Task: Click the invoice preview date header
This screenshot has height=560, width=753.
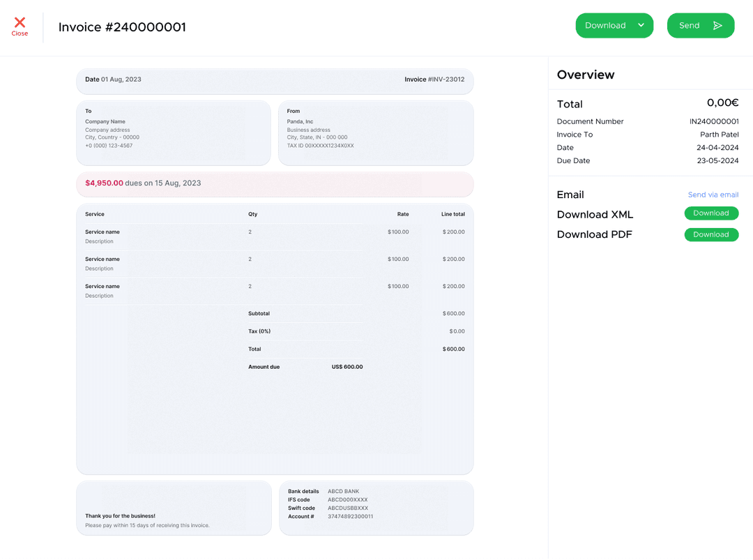Action: [275, 80]
